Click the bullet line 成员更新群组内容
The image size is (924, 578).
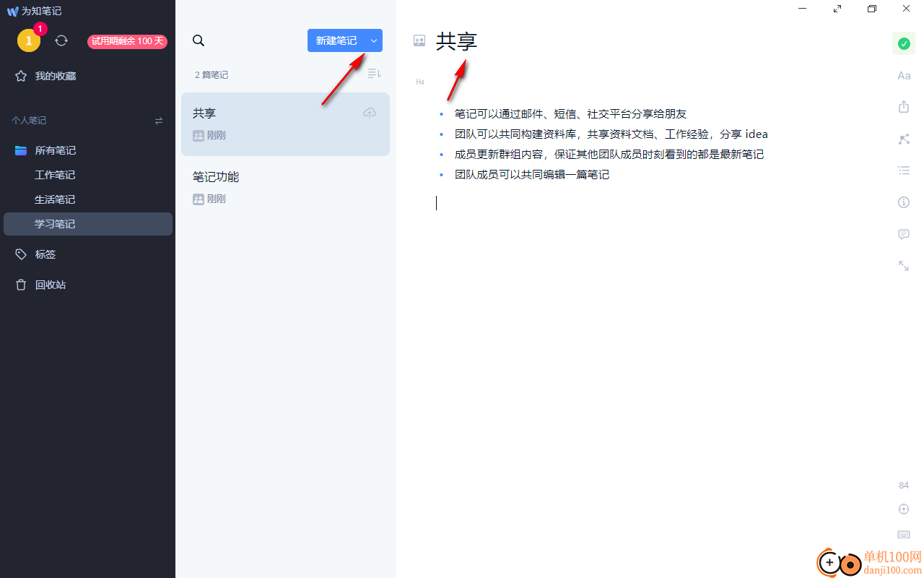tap(609, 154)
